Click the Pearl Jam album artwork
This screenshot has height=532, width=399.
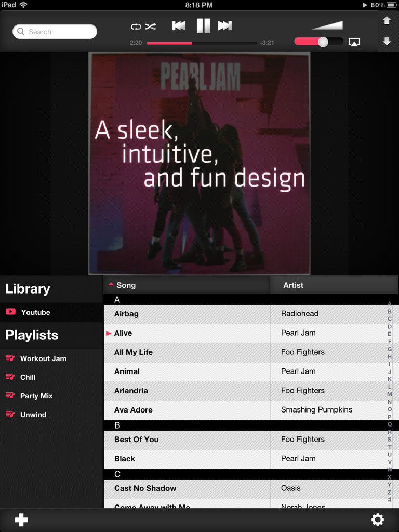tap(199, 164)
